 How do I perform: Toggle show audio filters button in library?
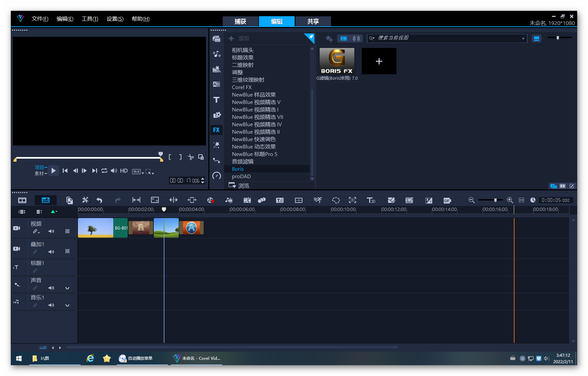pos(356,38)
